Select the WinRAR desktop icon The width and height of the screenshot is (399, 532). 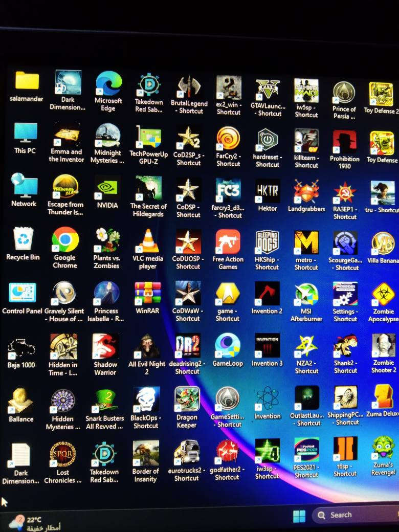point(148,293)
